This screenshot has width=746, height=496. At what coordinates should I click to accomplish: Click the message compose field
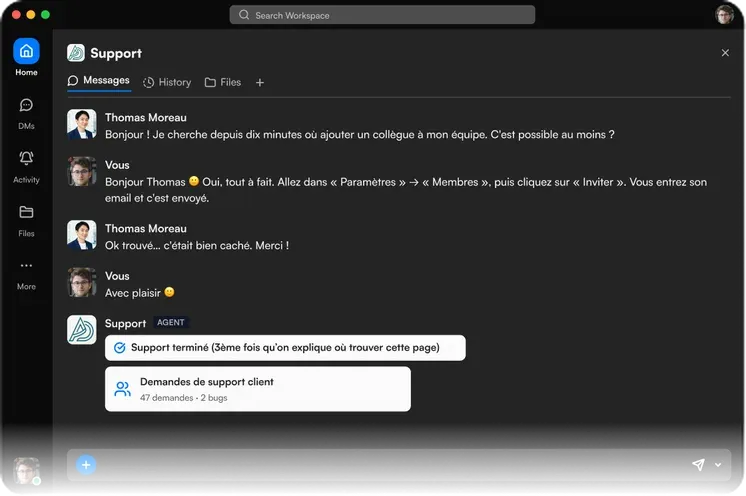point(399,465)
